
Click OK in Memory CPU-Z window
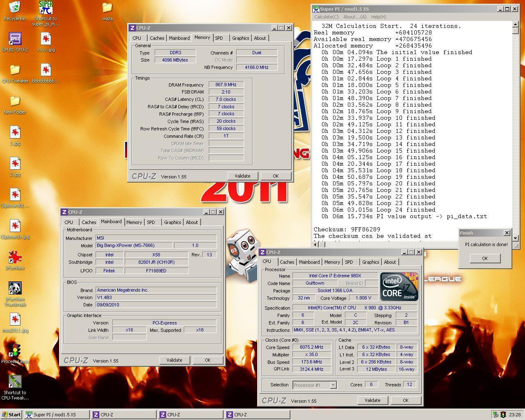(x=276, y=176)
